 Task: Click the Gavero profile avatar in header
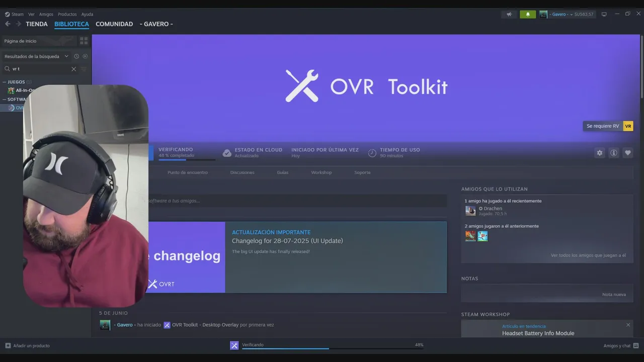coord(543,14)
